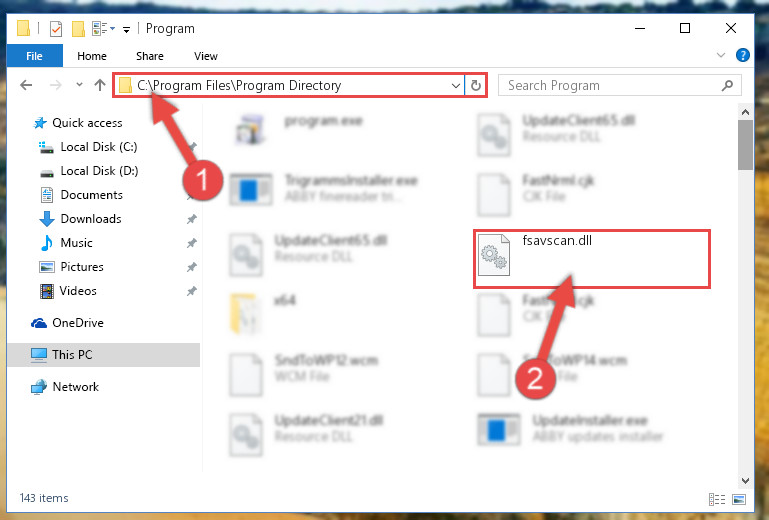
Task: Refresh the current folder view
Action: (x=475, y=85)
